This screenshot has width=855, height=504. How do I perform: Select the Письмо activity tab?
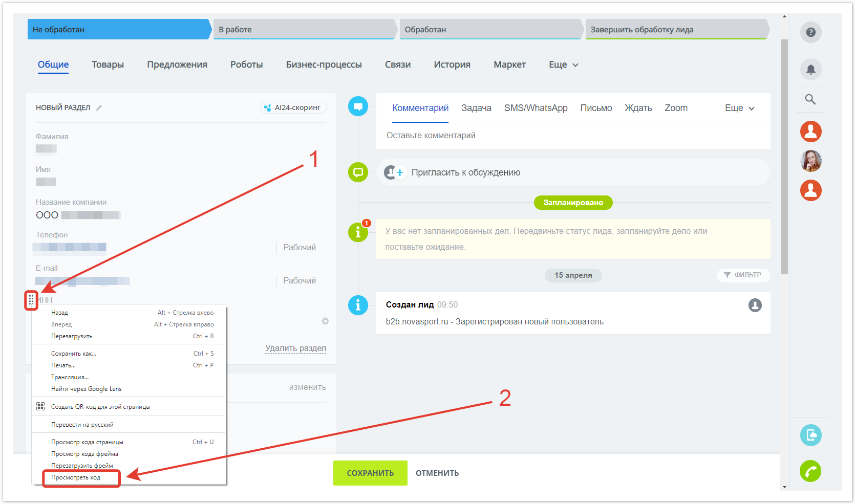pos(596,108)
